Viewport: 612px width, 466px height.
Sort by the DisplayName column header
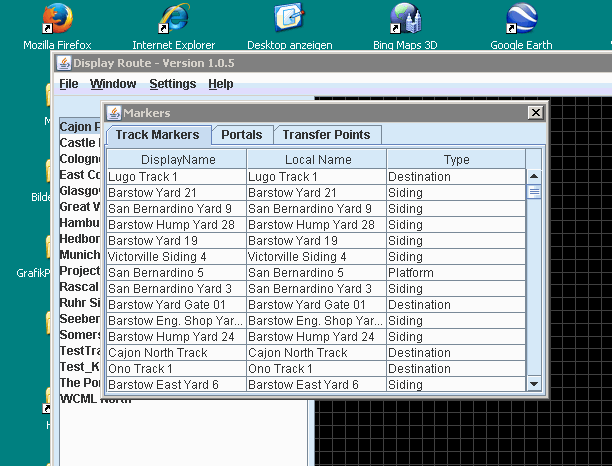tap(177, 159)
